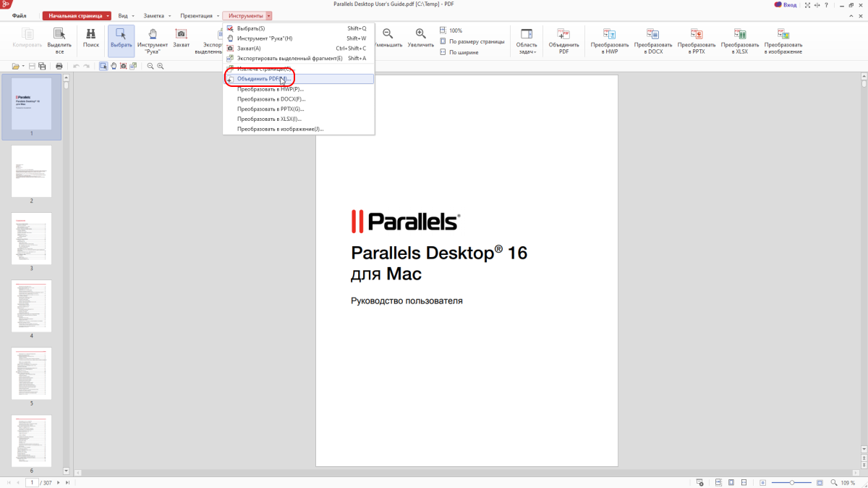
Task: Select the Захват snapshot tool in ribbon
Action: [x=181, y=34]
